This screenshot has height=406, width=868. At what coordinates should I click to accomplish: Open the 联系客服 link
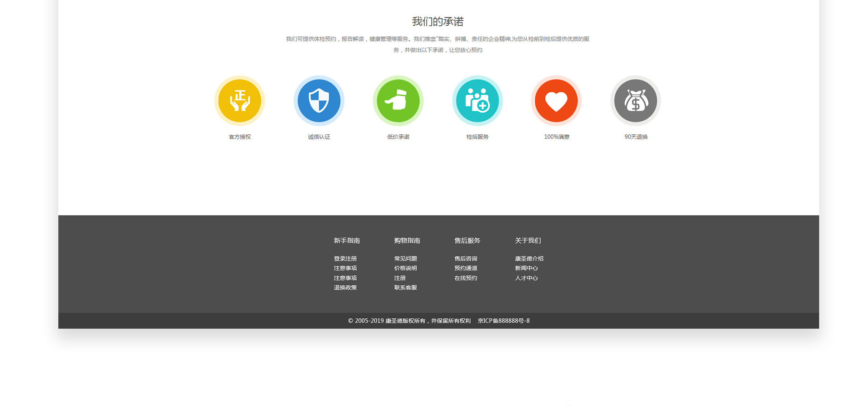tap(405, 288)
